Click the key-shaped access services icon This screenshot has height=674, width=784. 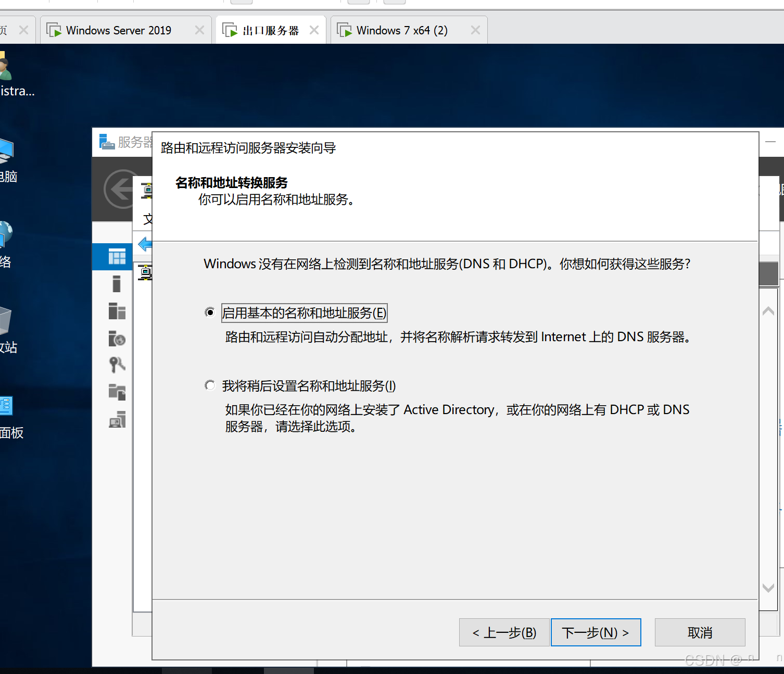116,365
